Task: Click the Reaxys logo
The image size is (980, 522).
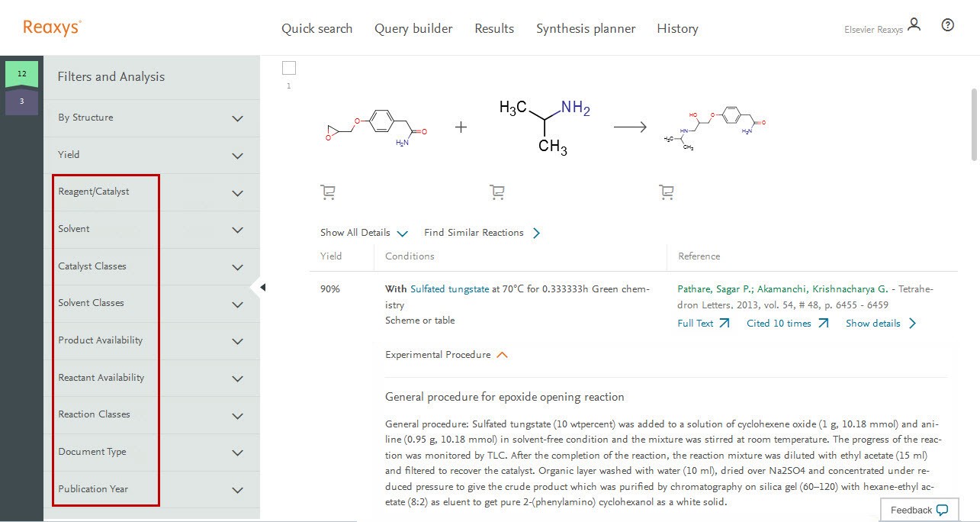Action: (x=52, y=27)
